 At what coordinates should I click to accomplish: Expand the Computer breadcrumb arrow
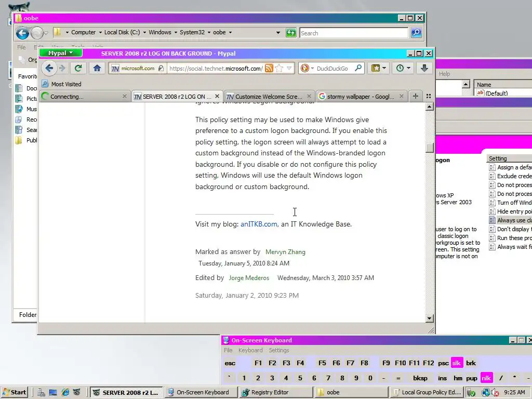(100, 33)
